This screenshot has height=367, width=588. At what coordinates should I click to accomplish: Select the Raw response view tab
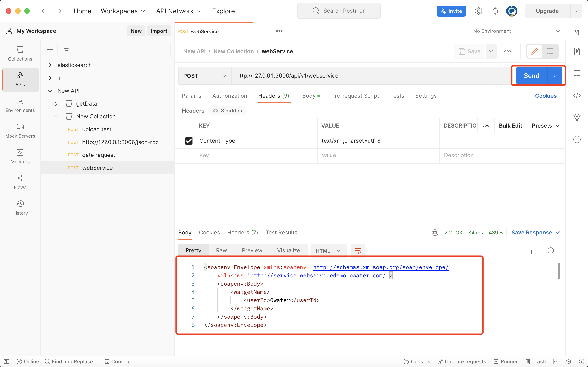(221, 250)
